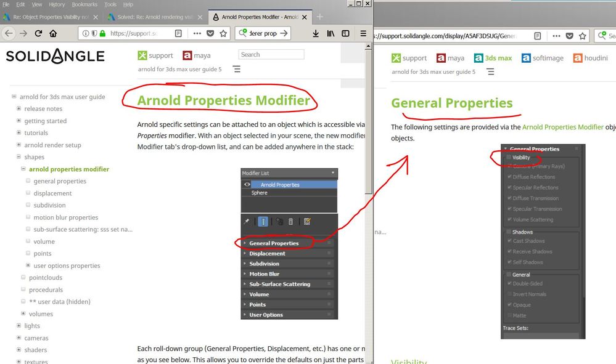Tick the Visibility checkbox in General Properties

pyautogui.click(x=509, y=157)
